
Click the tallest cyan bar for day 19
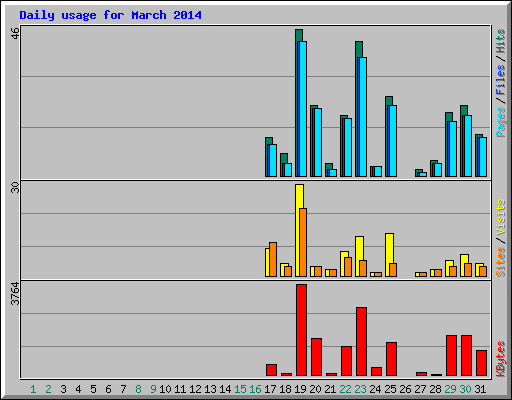(x=303, y=109)
